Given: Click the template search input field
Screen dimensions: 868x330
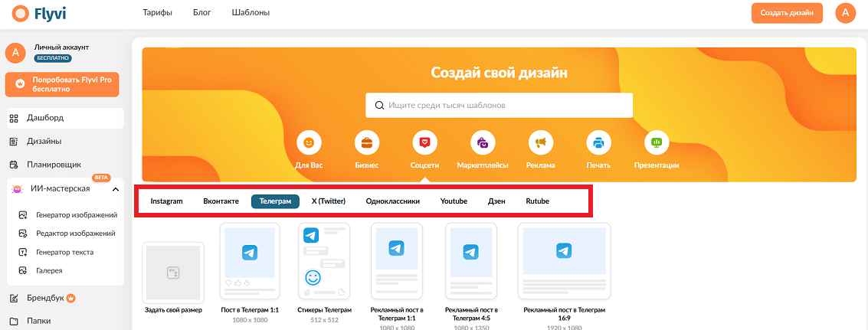Looking at the screenshot, I should (499, 105).
